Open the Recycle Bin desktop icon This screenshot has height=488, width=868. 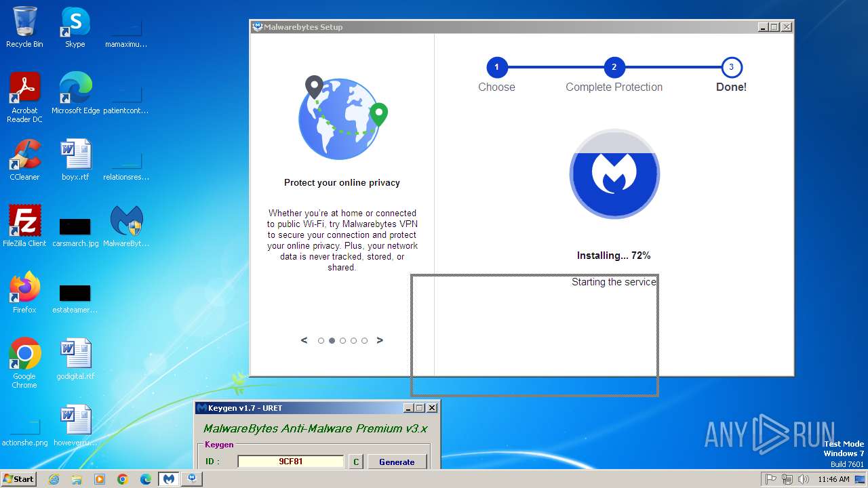click(24, 27)
